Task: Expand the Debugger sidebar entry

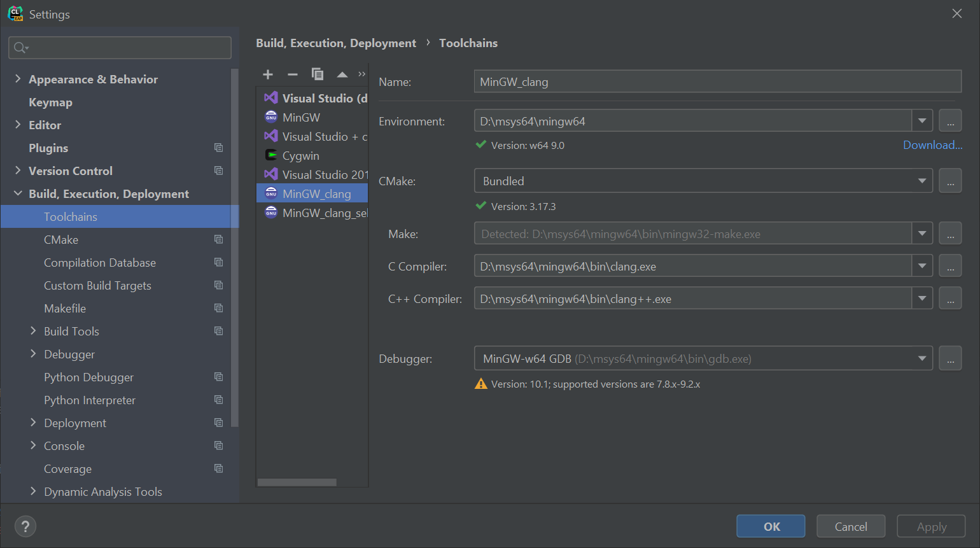Action: (x=33, y=354)
